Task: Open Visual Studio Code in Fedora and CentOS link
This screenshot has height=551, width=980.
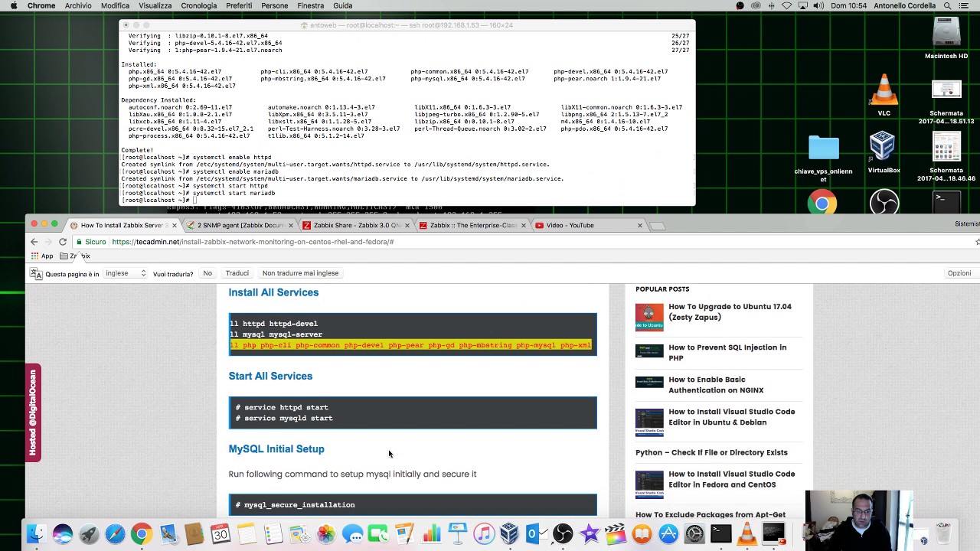Action: pos(732,479)
